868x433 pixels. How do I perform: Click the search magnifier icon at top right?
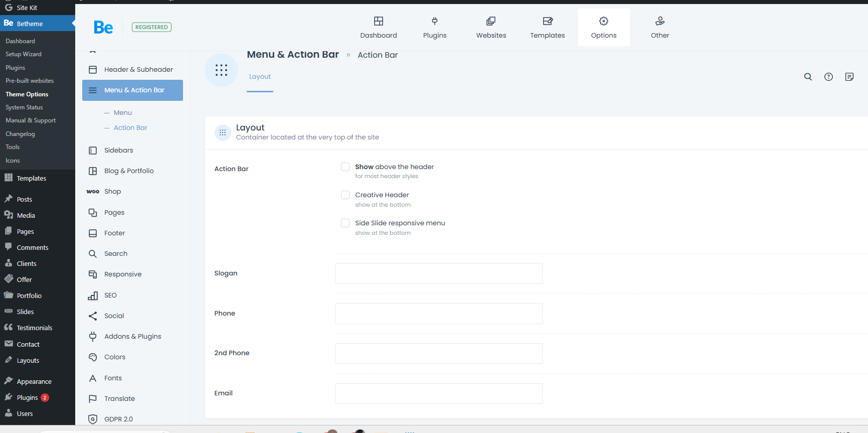pos(808,77)
